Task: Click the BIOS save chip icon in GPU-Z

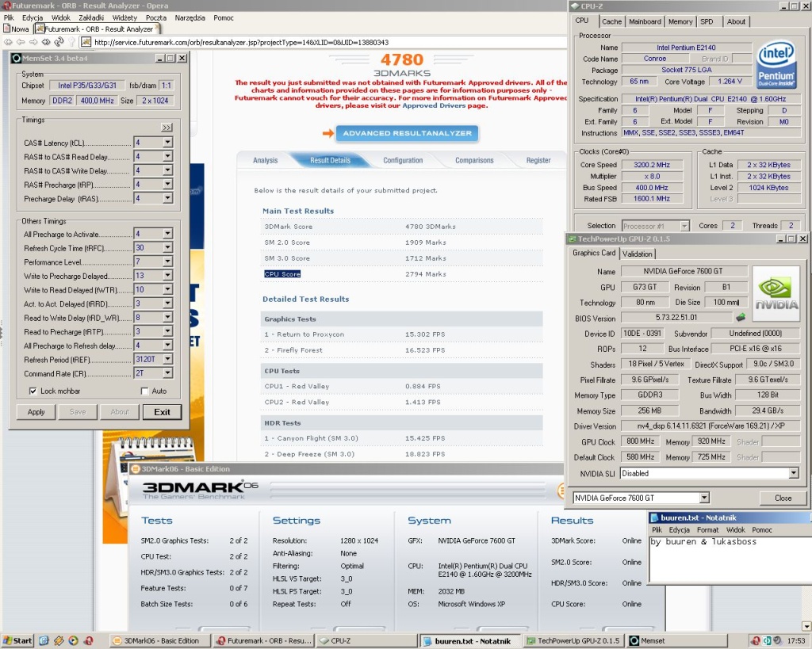Action: click(741, 317)
